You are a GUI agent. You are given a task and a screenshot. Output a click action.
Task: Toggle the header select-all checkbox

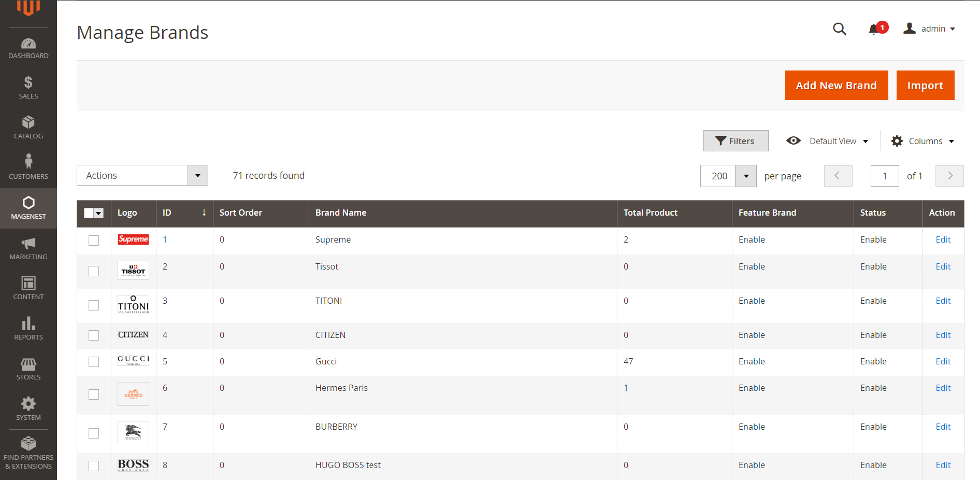point(89,213)
